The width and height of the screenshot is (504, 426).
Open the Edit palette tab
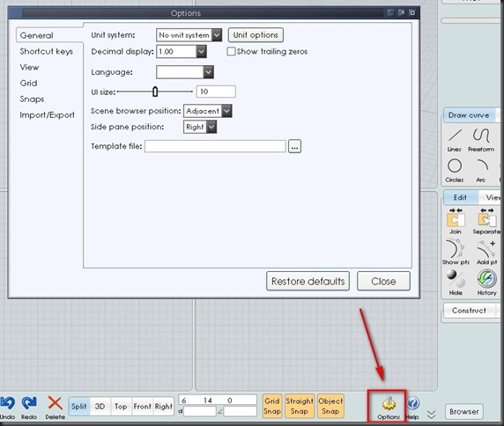(460, 197)
